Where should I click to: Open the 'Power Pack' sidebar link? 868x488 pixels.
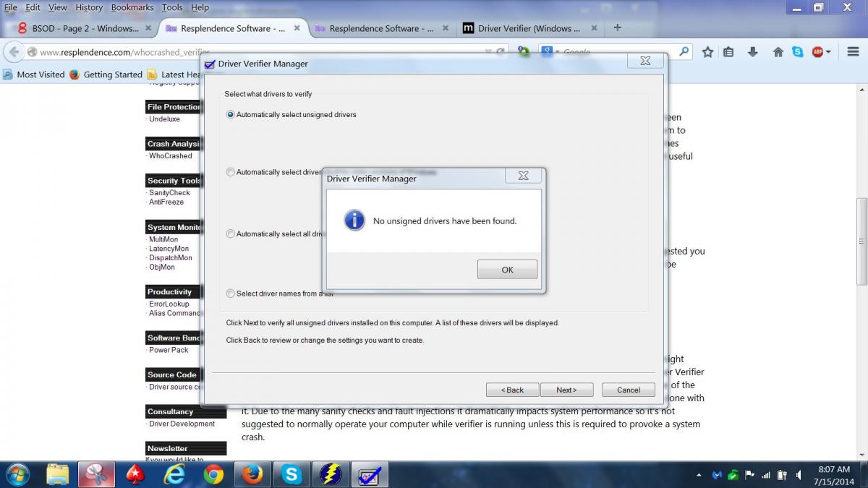click(x=169, y=350)
